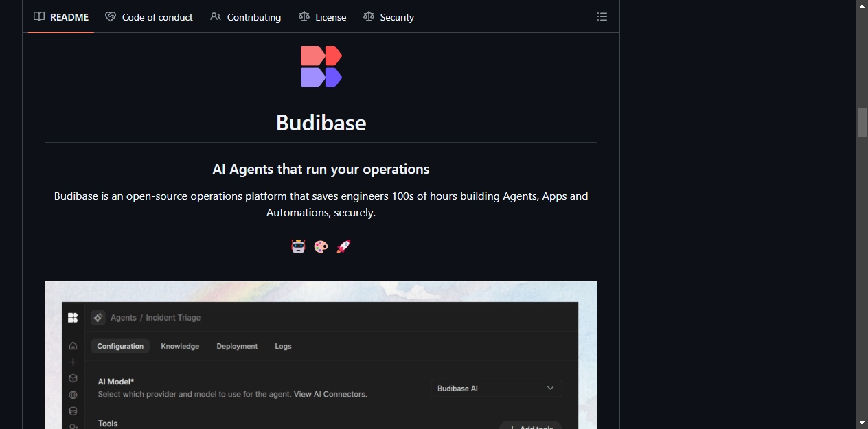Image resolution: width=868 pixels, height=429 pixels.
Task: Click the 'Tools' label in the screenshot
Action: point(108,424)
